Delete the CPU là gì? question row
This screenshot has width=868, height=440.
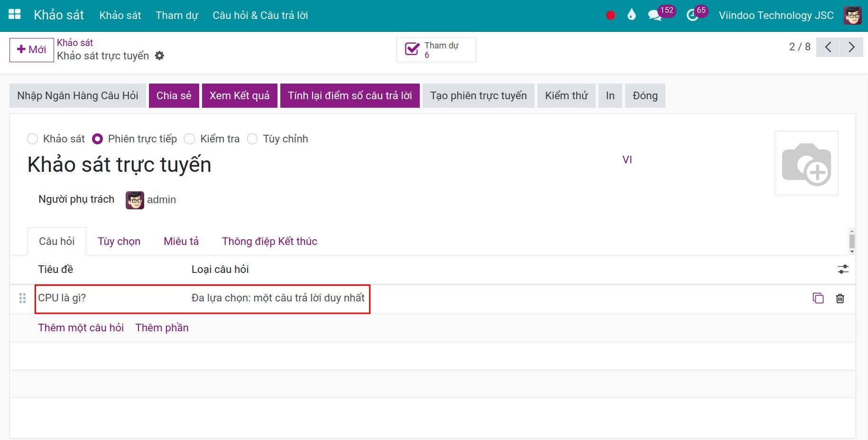(x=840, y=298)
